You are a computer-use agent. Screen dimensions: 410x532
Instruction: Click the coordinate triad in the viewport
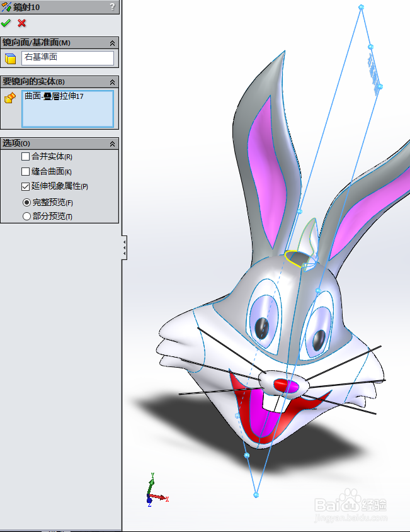point(156,490)
